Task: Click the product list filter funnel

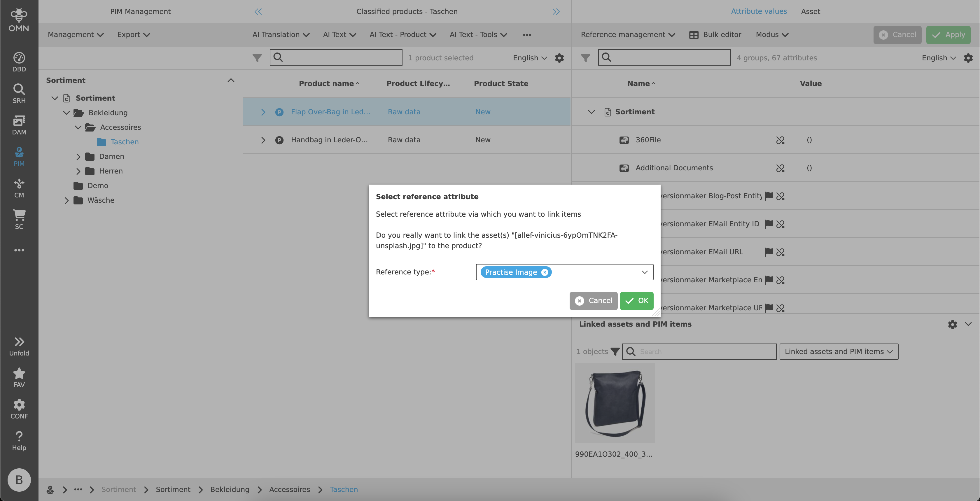Action: pos(257,58)
